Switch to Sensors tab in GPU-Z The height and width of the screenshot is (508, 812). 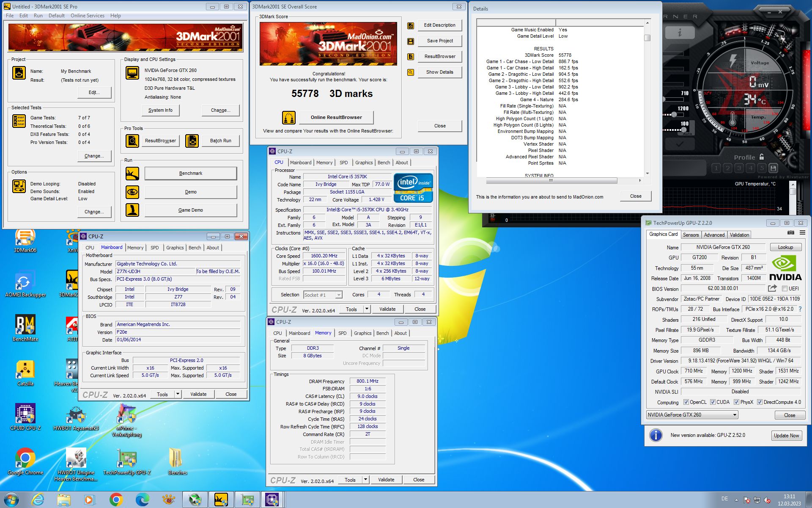point(691,235)
